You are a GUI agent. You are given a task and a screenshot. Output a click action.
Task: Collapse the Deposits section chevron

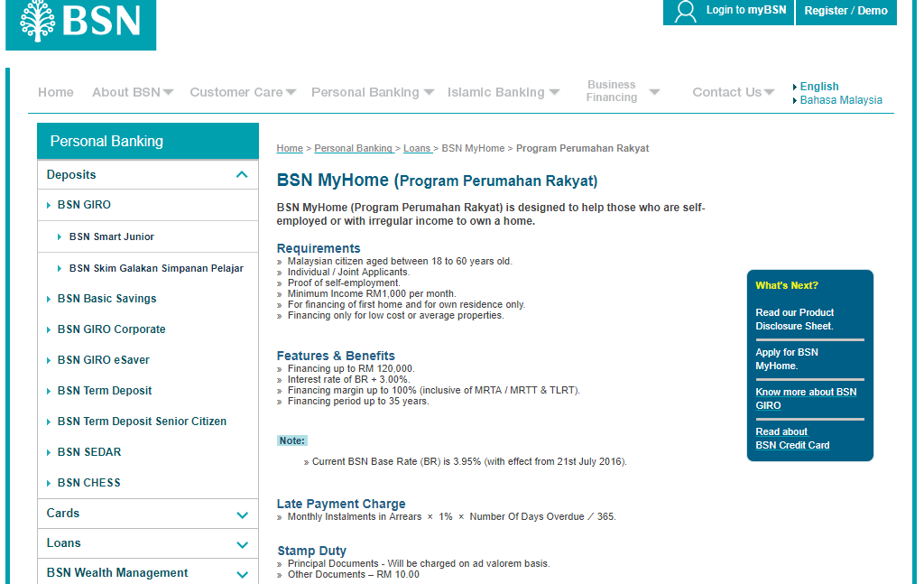242,174
